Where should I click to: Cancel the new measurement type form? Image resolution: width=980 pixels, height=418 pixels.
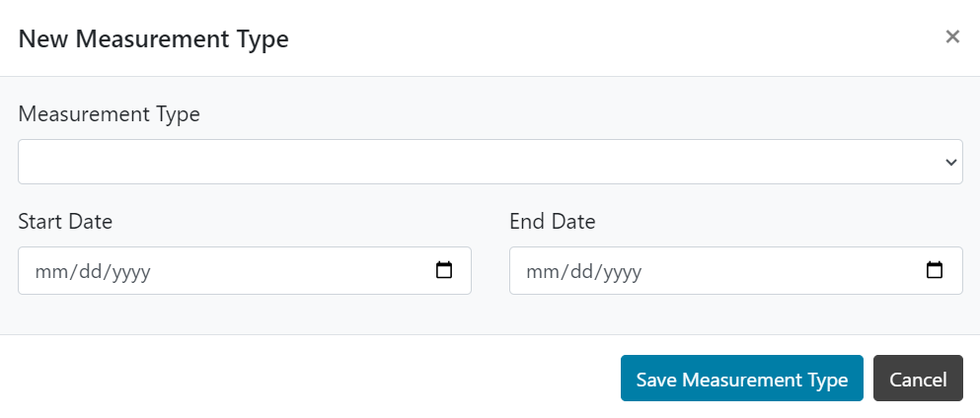[918, 380]
